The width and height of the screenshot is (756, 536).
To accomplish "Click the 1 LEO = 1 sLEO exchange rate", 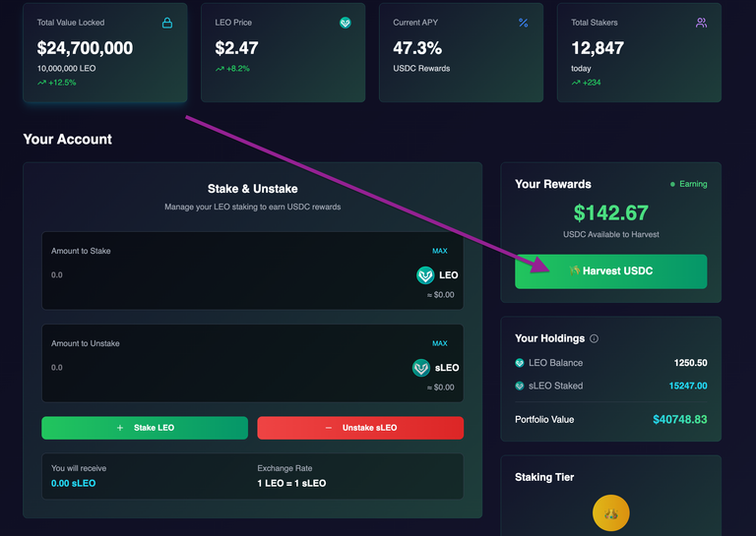I will tap(291, 483).
